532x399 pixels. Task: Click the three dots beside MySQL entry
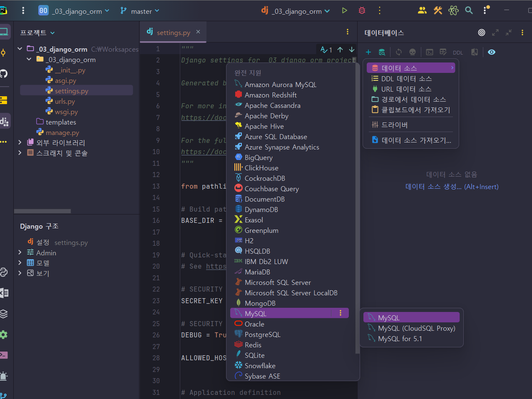341,313
